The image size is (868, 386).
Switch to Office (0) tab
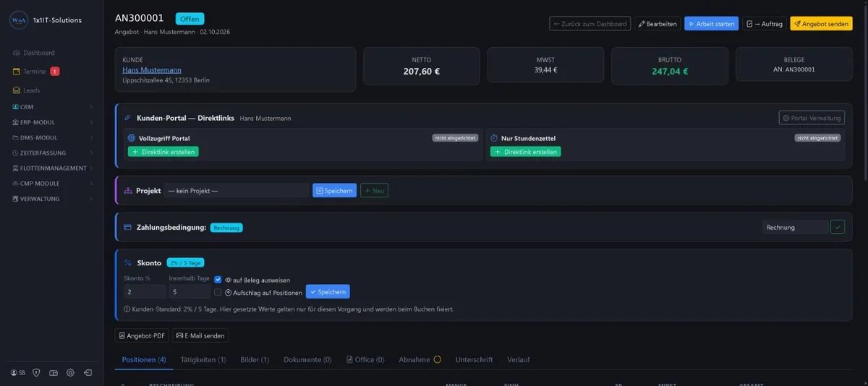coord(365,360)
